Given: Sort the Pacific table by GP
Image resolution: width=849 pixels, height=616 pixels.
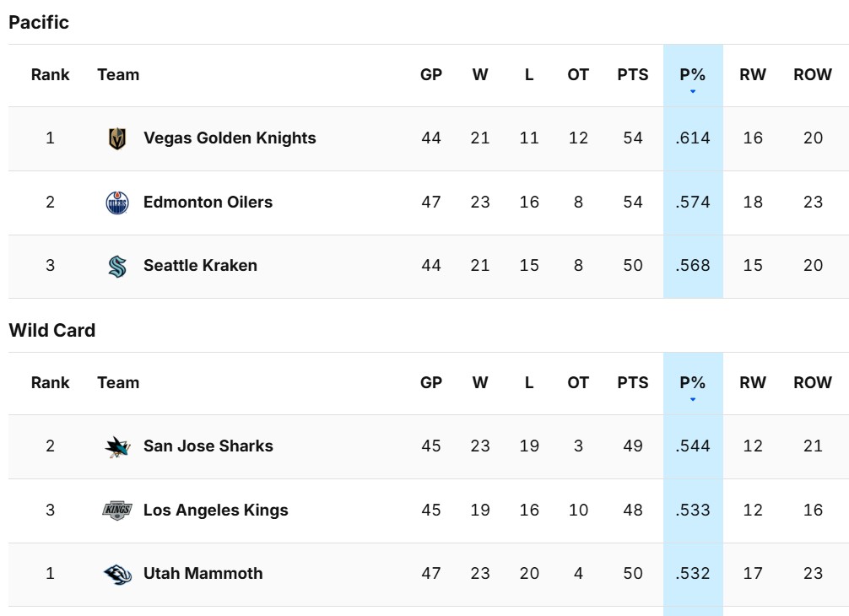Looking at the screenshot, I should [x=431, y=74].
